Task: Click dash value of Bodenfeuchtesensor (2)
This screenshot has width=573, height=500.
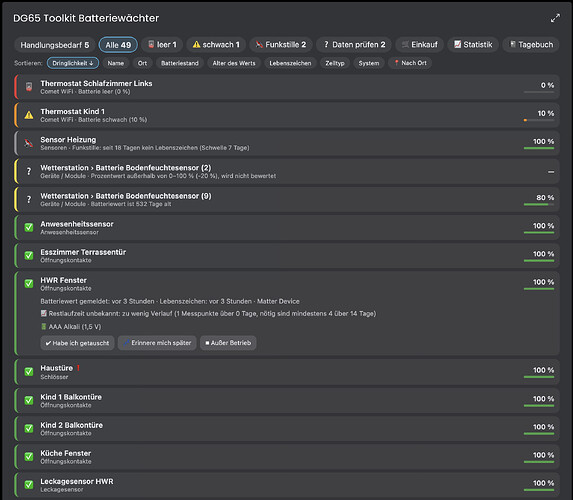Action: [x=551, y=171]
